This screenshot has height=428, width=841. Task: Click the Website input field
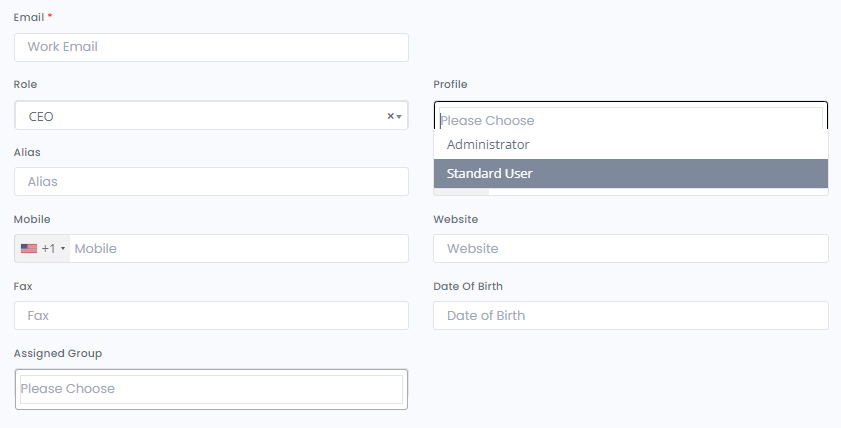point(631,248)
